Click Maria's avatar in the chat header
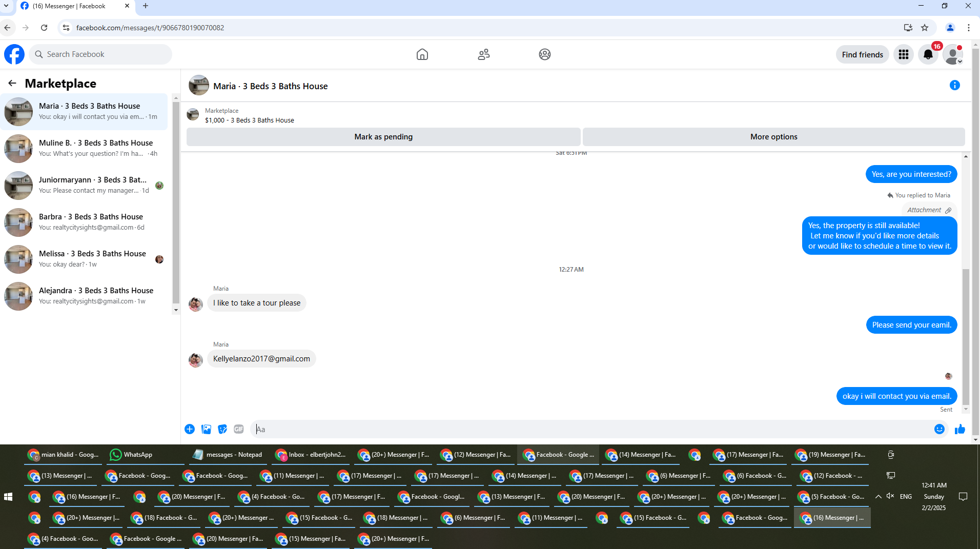 [x=199, y=85]
